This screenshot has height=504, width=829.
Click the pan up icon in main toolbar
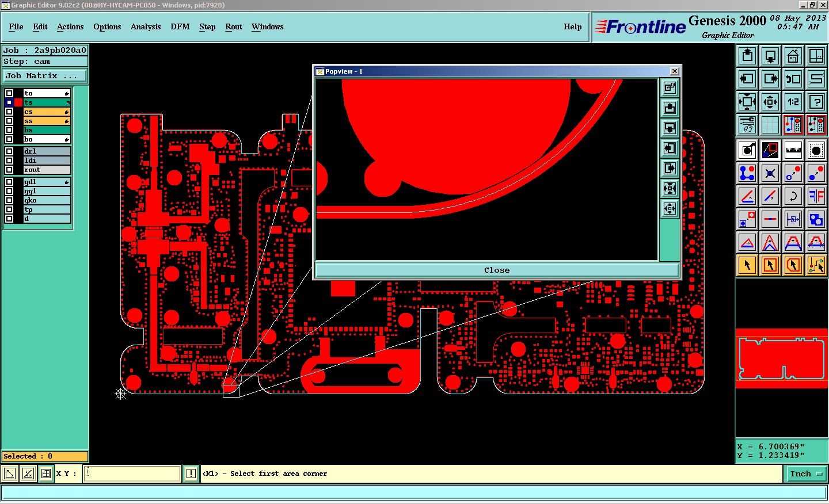[747, 56]
